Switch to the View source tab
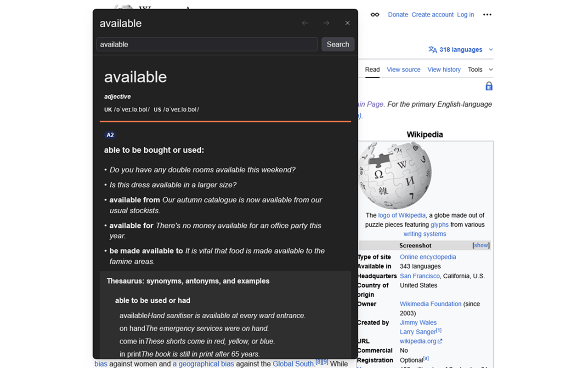Screen dimensions: 588x368 [403, 69]
